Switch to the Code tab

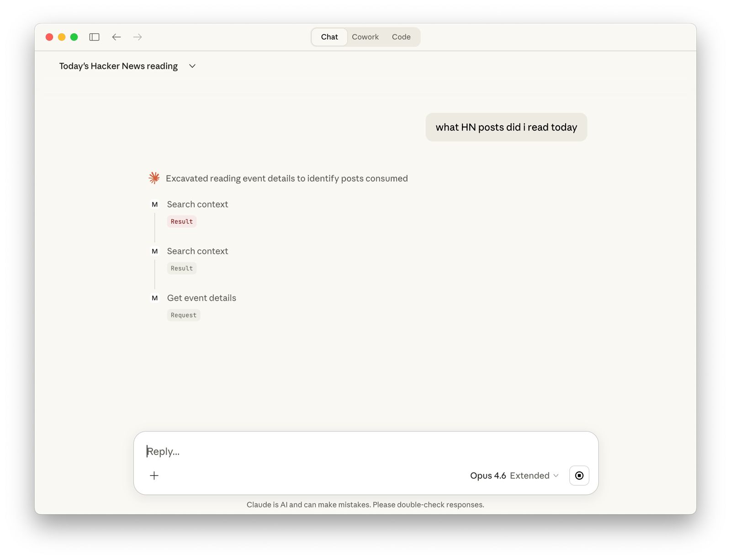tap(401, 37)
